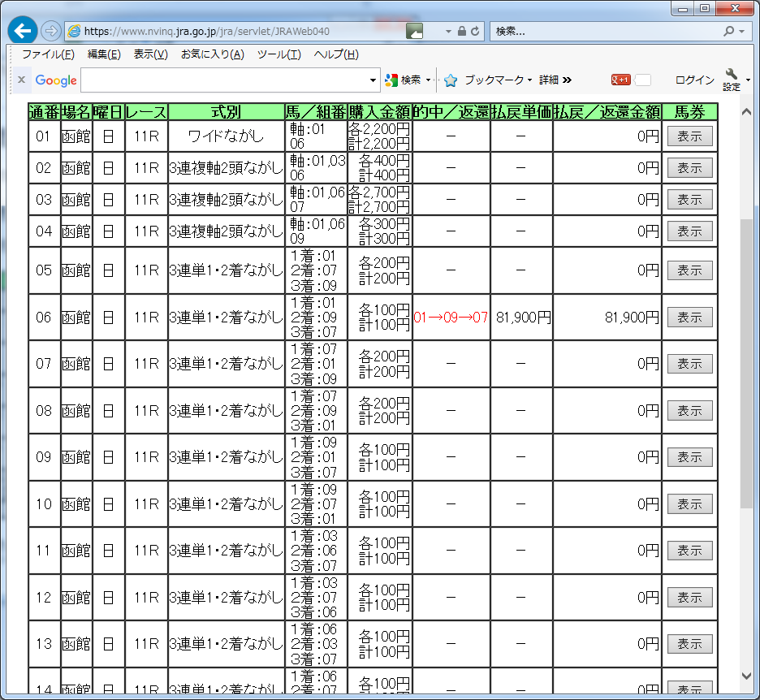This screenshot has width=760, height=700.
Task: Click 表示 button for row 08
Action: pos(689,411)
